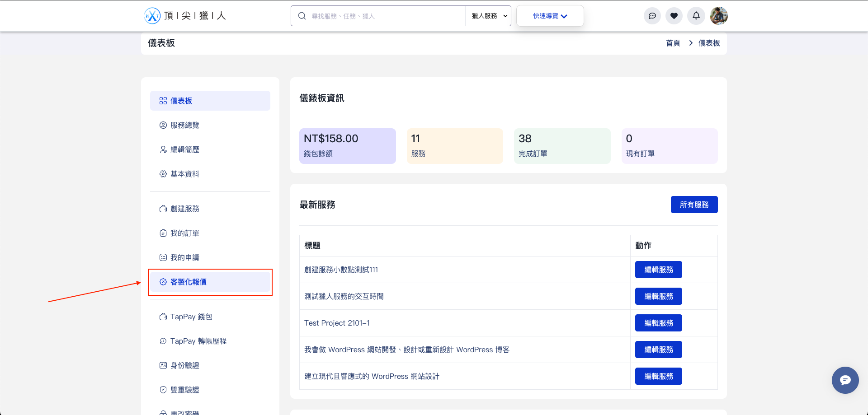Click the chat messages icon in header
868x415 pixels.
coord(652,16)
